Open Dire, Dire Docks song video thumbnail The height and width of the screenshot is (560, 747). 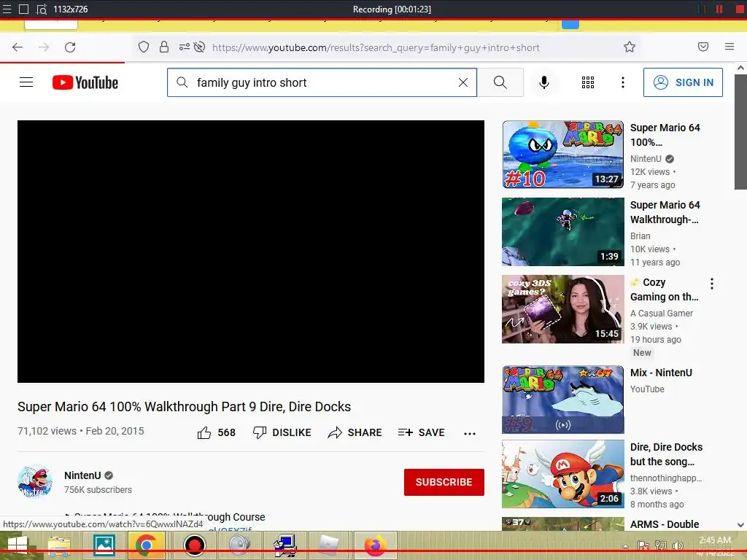(562, 474)
